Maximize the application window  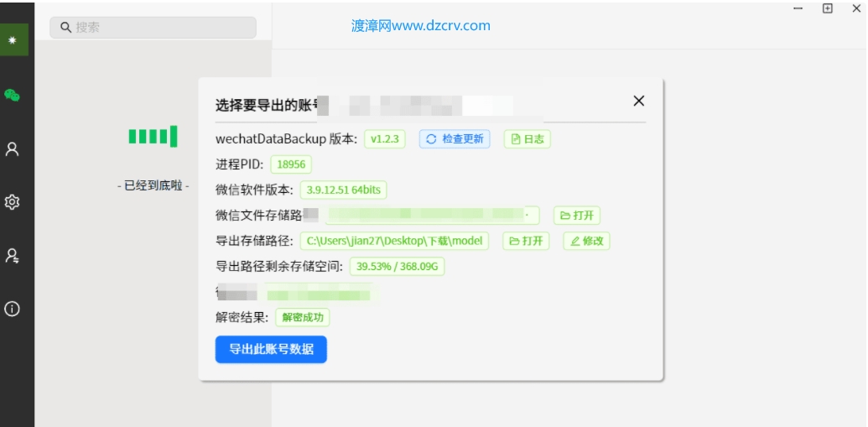point(828,8)
